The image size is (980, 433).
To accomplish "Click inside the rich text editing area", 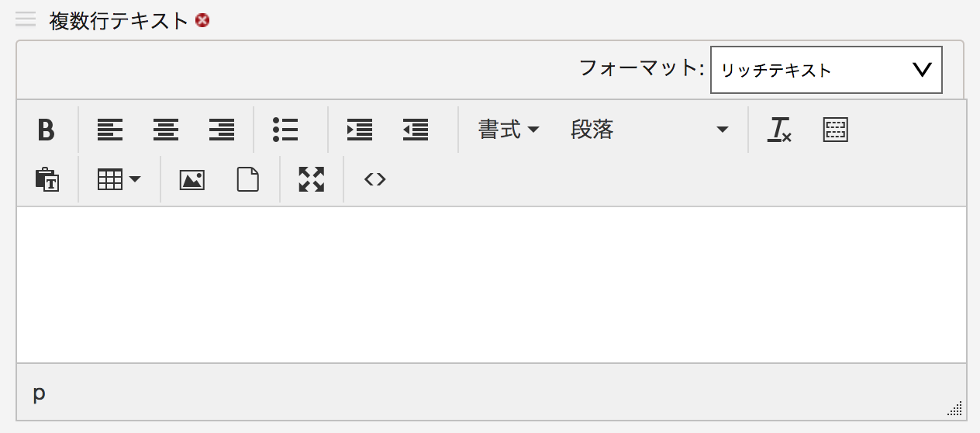I will click(491, 284).
